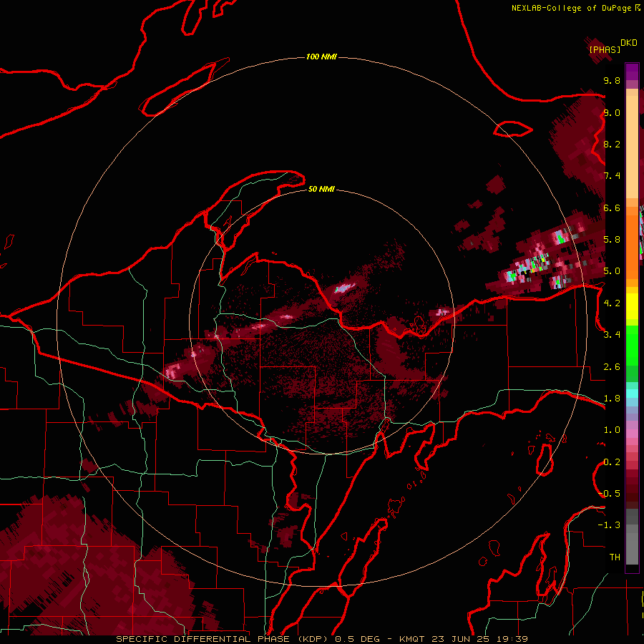
Task: Click the 5.8 legend value
Action: point(612,240)
